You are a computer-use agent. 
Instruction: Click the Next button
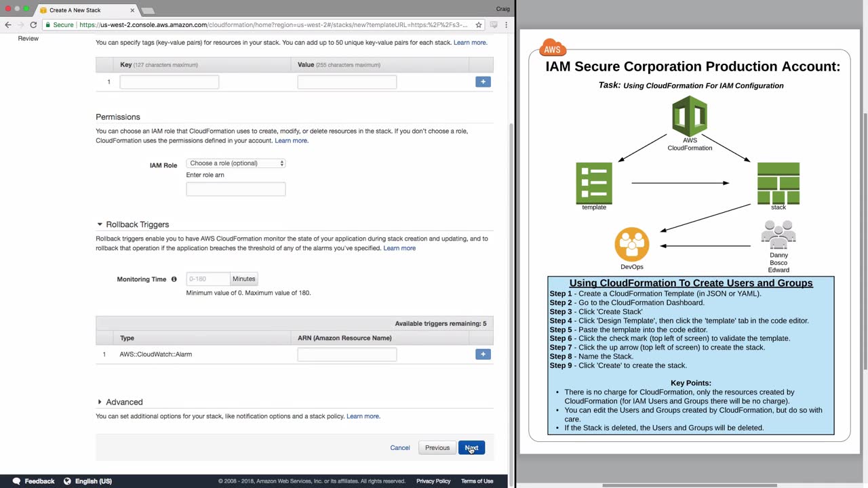[471, 447]
